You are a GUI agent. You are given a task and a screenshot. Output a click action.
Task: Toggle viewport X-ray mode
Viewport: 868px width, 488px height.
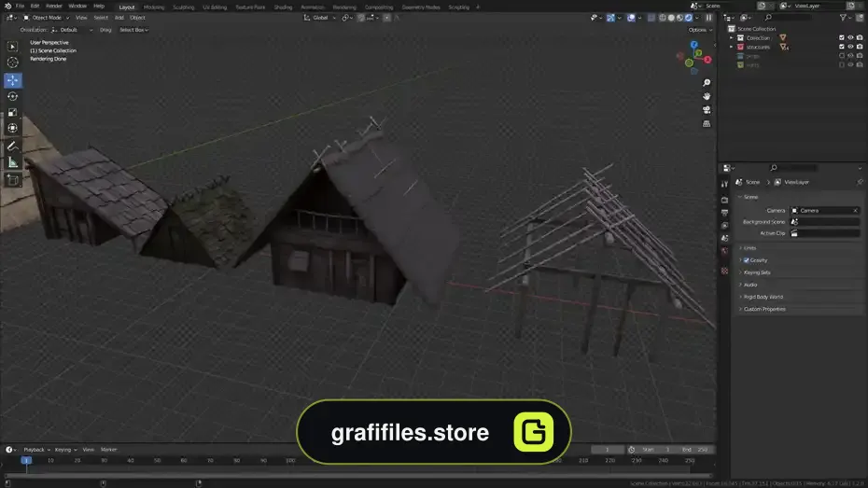(x=651, y=18)
